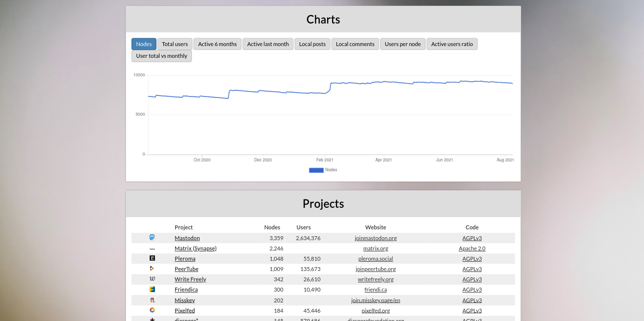The width and height of the screenshot is (644, 321).
Task: Click Write Freely's user count 26,610
Action: [x=312, y=279]
